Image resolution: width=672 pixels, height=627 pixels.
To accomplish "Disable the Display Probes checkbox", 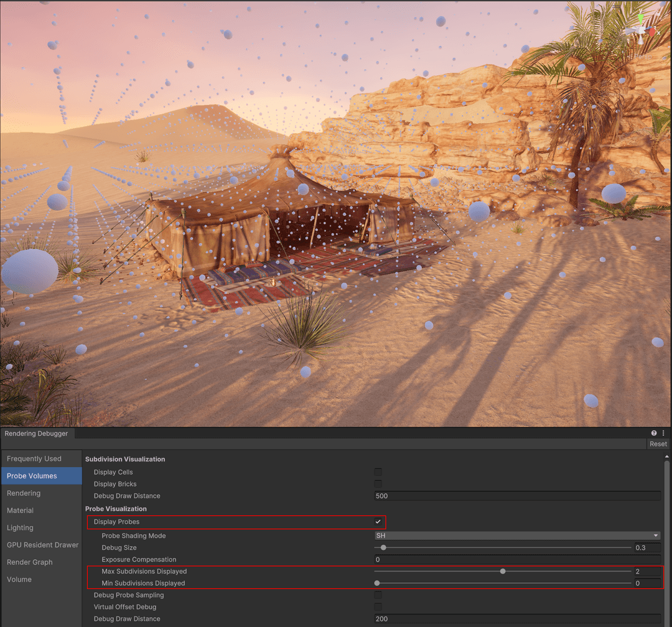I will click(x=378, y=522).
